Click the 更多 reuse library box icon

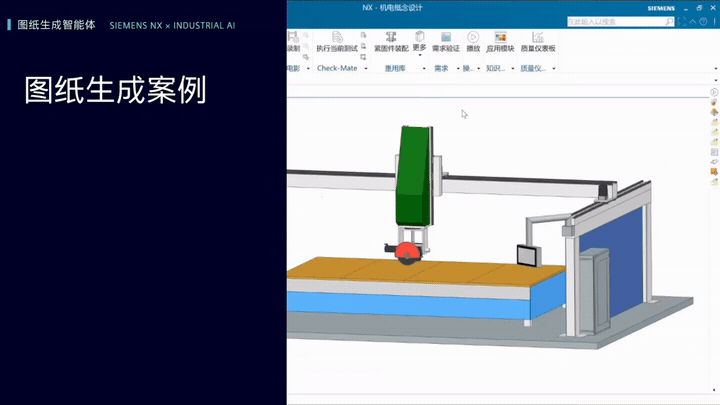420,36
